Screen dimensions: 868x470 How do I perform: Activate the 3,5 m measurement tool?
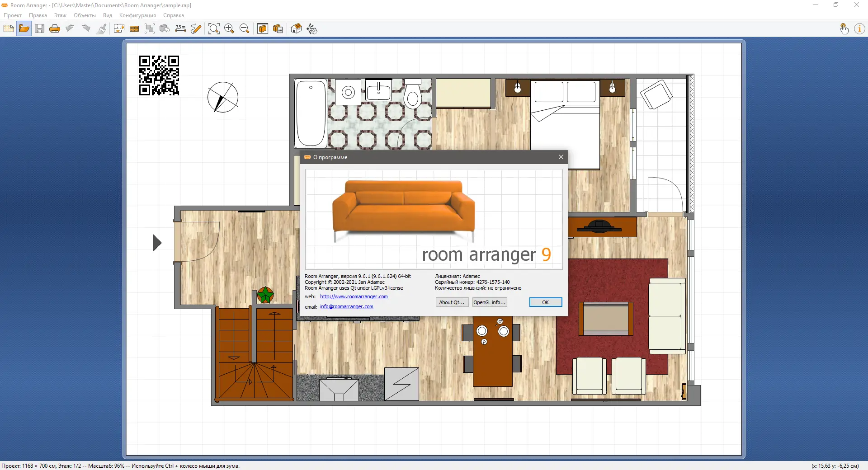(180, 29)
